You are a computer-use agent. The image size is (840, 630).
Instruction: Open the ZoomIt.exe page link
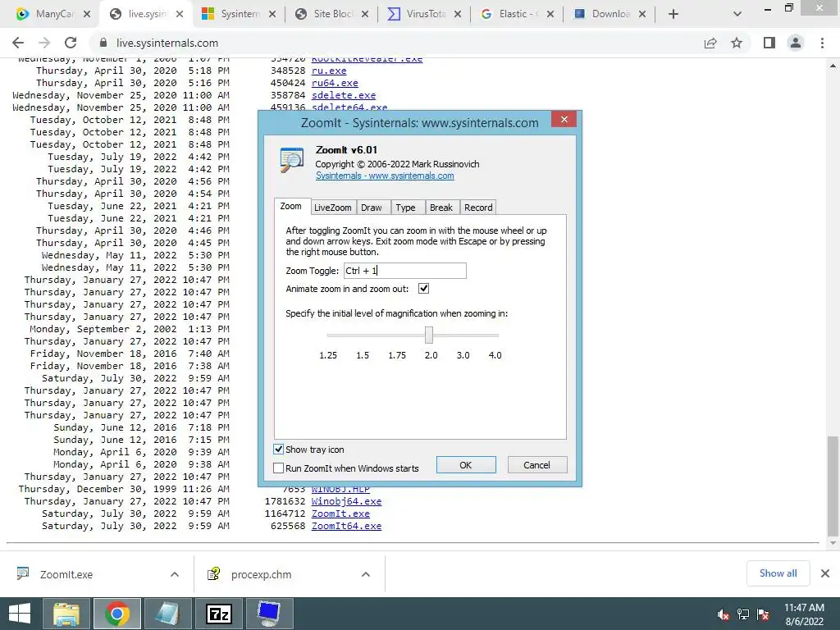(340, 514)
